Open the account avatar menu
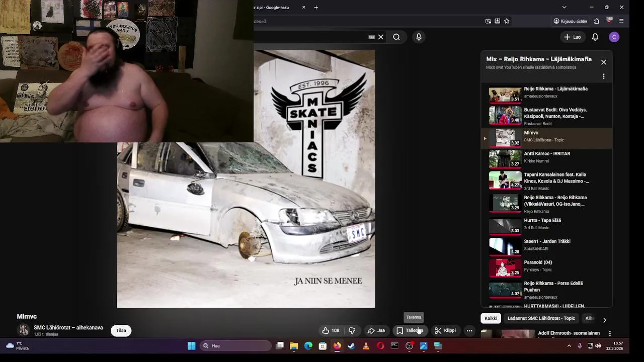 click(x=614, y=37)
